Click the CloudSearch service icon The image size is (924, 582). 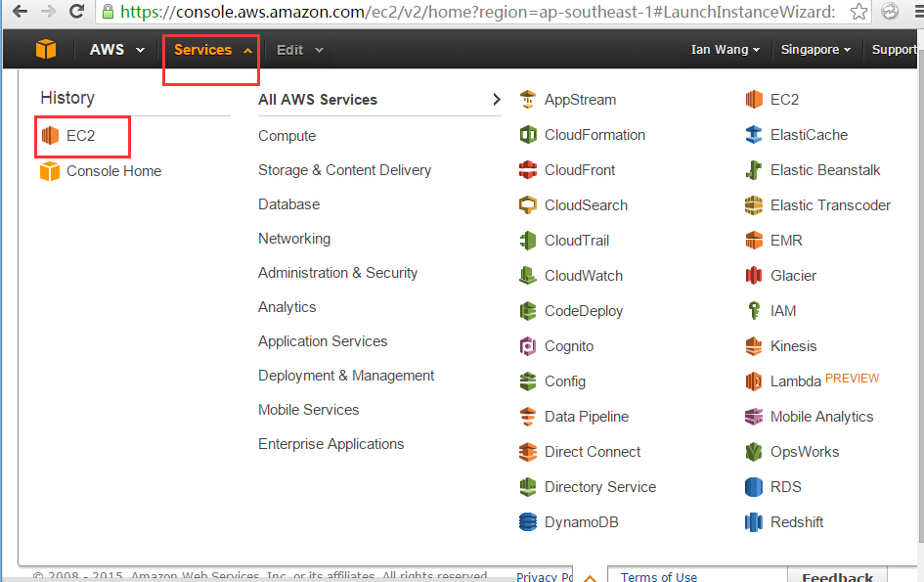tap(528, 205)
